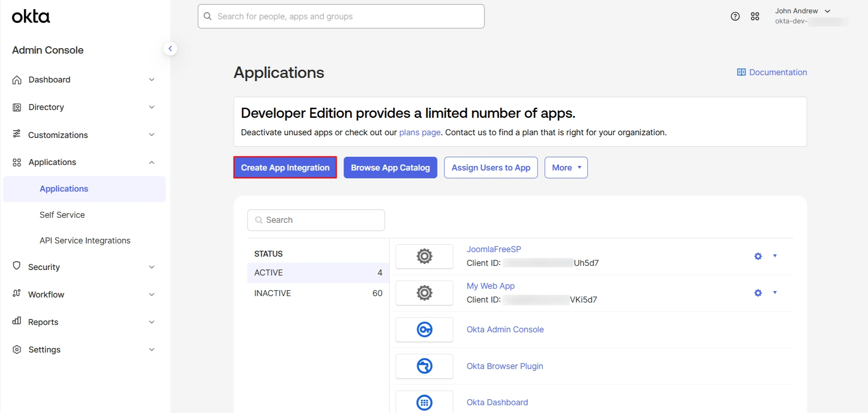Click Create App Integration button
Viewport: 868px width, 413px height.
[x=285, y=168]
